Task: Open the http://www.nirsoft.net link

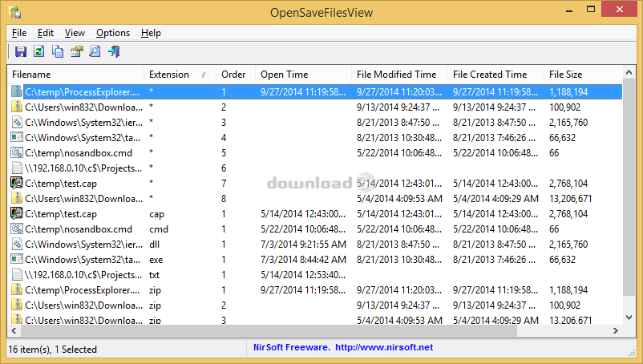Action: tap(384, 347)
